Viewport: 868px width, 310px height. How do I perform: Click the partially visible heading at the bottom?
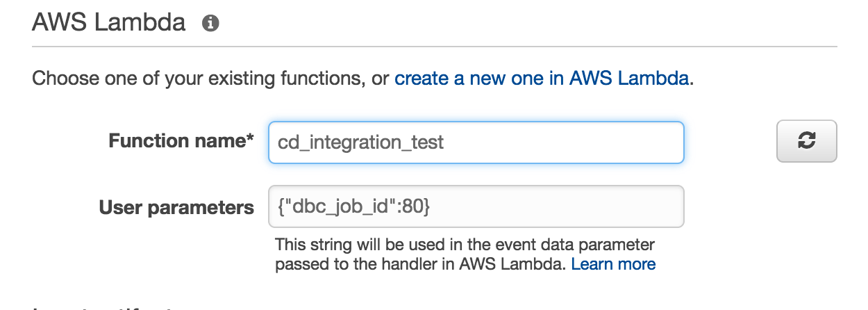[104, 307]
